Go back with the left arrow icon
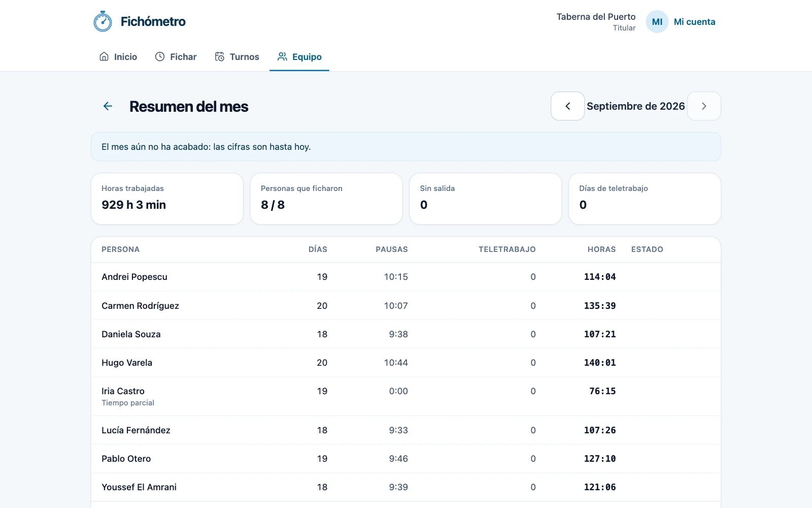Screen dimensions: 812x508 (x=108, y=106)
